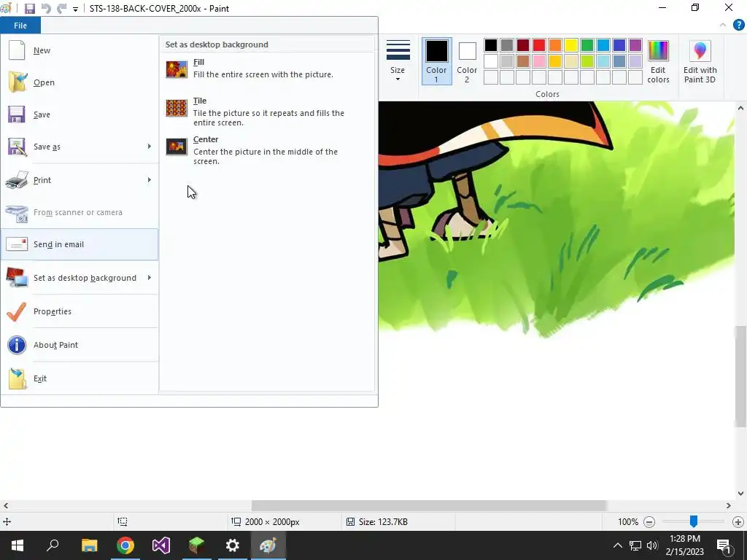Choose the Properties menu entry
Screen dimensions: 747x560
pyautogui.click(x=80, y=311)
